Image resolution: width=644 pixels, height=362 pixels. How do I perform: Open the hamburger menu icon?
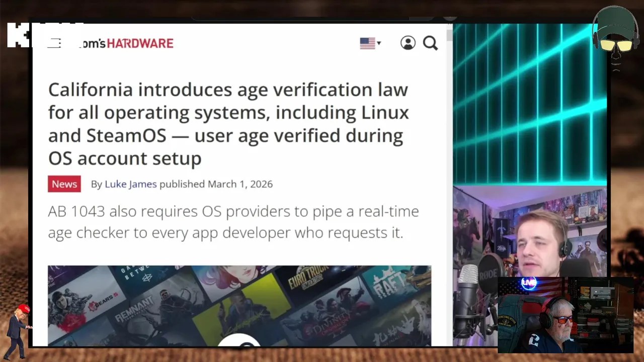click(x=54, y=43)
